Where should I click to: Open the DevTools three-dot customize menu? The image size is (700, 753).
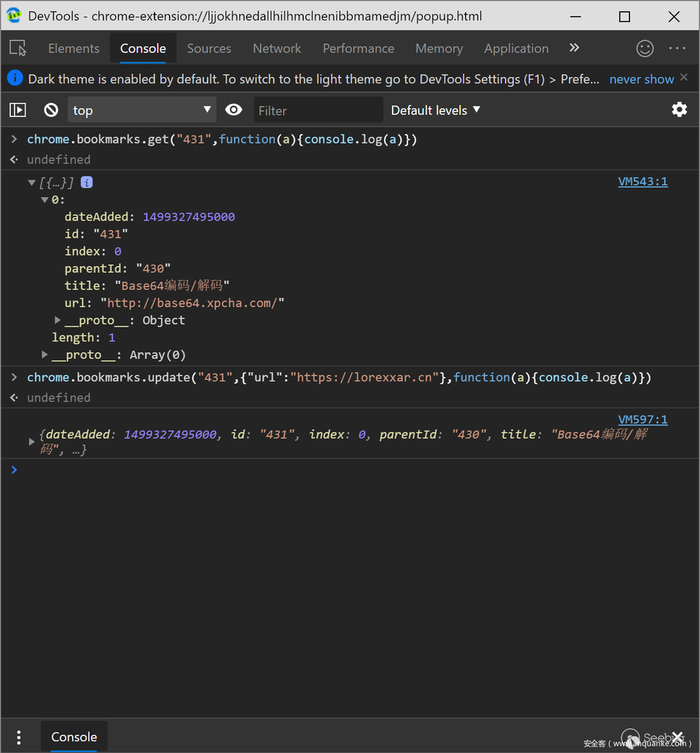(x=677, y=49)
